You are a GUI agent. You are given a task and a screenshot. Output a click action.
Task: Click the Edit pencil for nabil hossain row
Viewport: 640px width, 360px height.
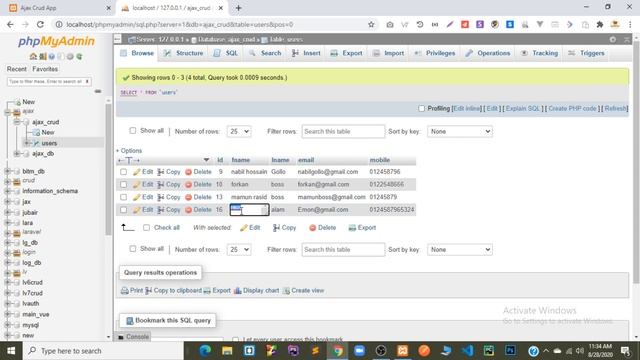coord(137,172)
